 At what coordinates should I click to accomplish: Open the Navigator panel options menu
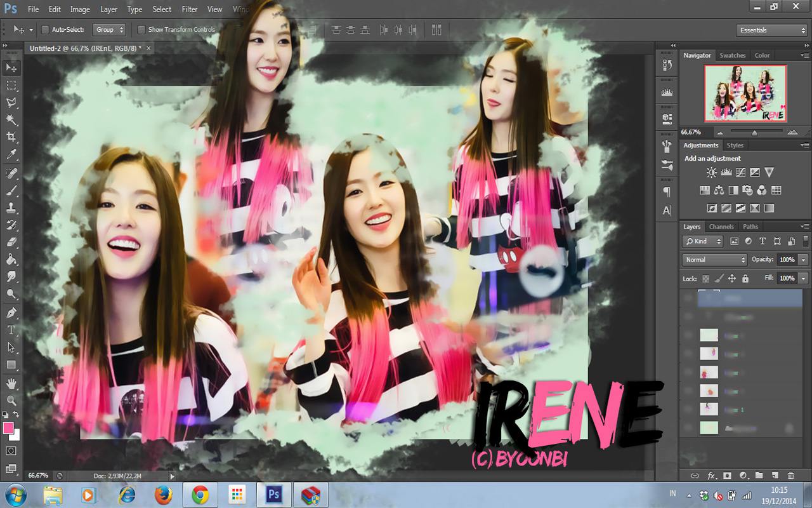click(805, 56)
